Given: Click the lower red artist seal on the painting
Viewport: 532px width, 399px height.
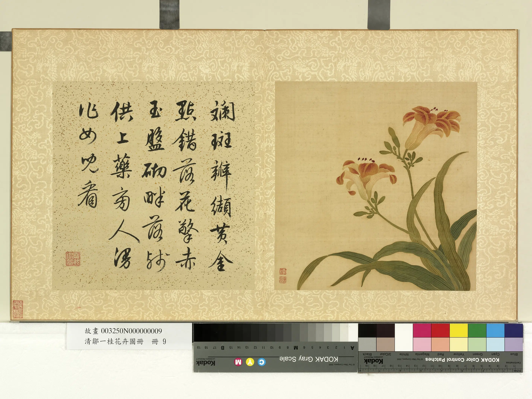Looking at the screenshot, I should pos(283,280).
